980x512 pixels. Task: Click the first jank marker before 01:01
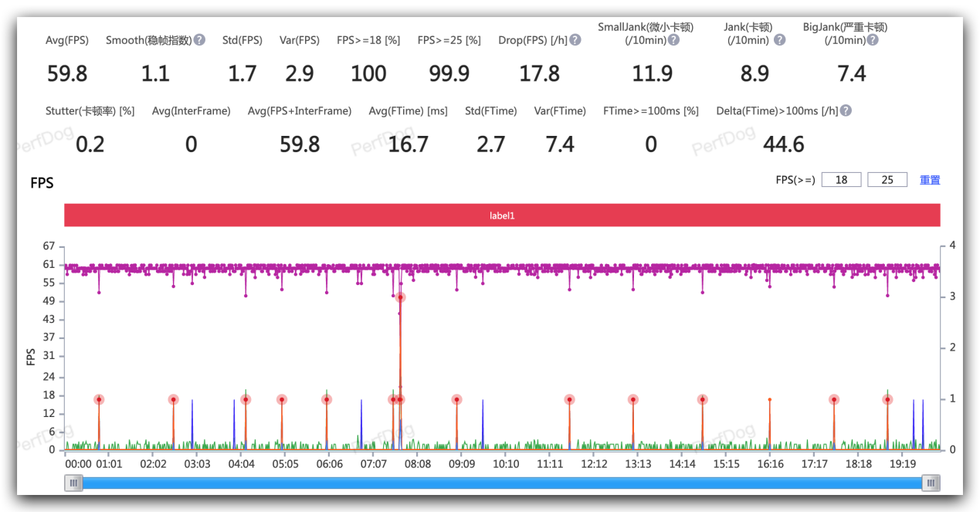[x=99, y=400]
